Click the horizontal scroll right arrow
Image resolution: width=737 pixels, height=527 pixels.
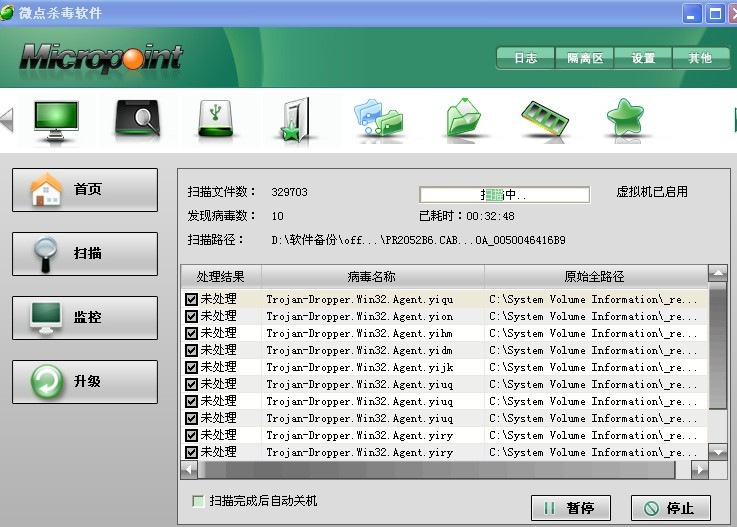pyautogui.click(x=700, y=470)
